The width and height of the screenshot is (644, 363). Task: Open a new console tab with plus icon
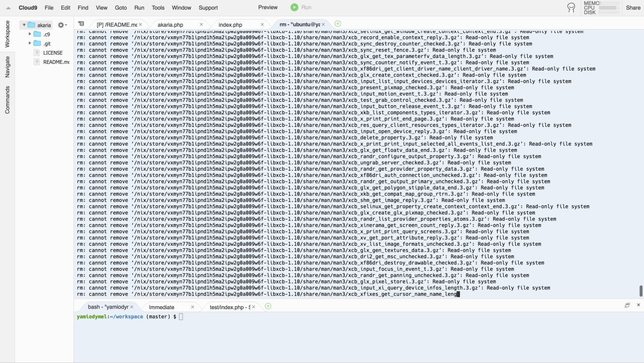pyautogui.click(x=268, y=306)
